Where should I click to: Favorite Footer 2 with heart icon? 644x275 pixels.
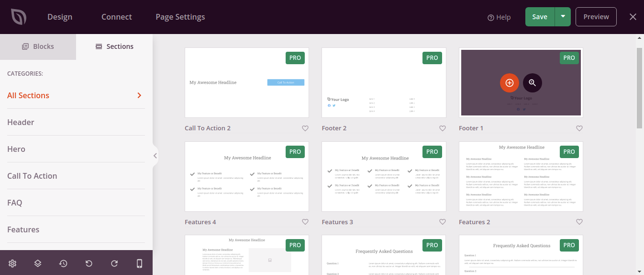tap(443, 128)
